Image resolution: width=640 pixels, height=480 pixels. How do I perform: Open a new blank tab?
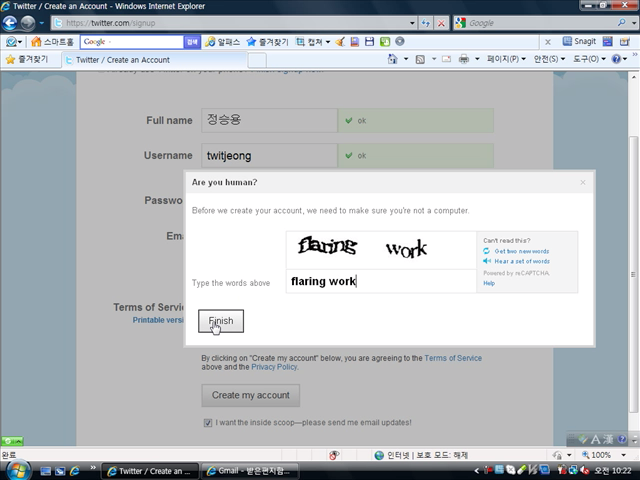tap(257, 60)
